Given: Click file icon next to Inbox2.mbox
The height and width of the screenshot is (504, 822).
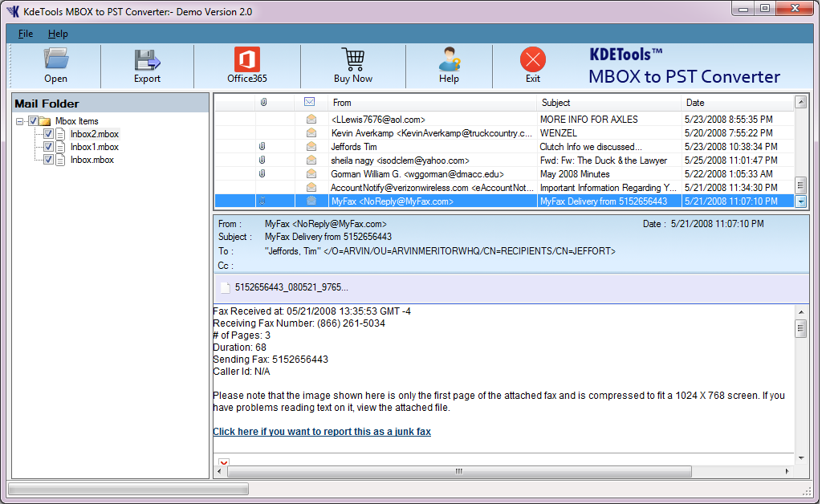Looking at the screenshot, I should click(61, 133).
